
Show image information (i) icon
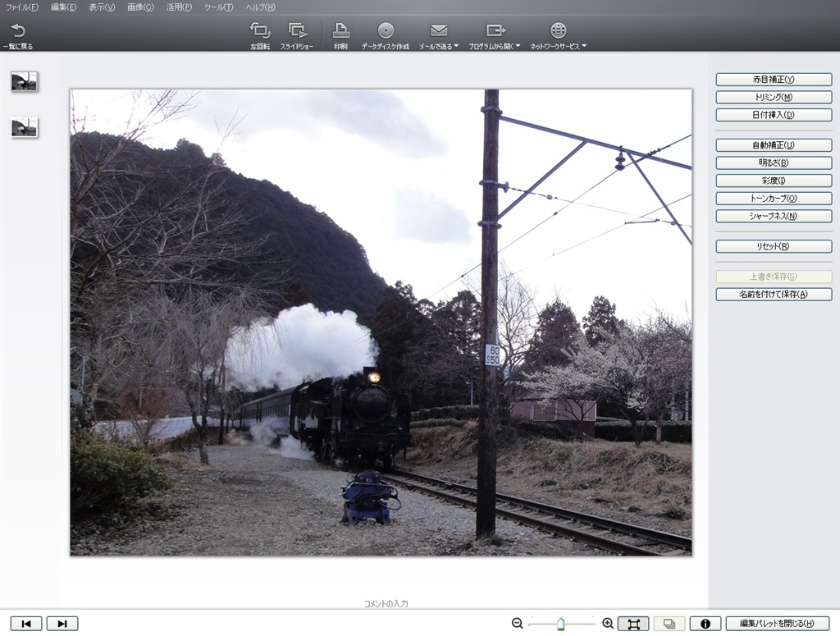click(x=705, y=624)
